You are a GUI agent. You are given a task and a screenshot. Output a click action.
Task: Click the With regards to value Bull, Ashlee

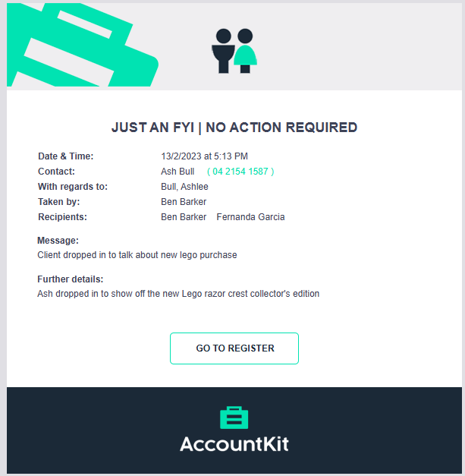point(184,187)
